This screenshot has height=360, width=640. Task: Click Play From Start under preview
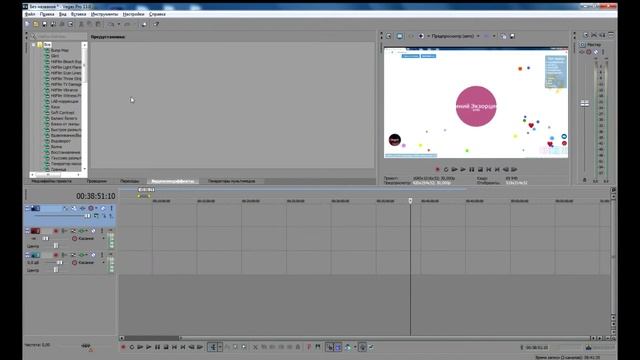click(x=454, y=169)
